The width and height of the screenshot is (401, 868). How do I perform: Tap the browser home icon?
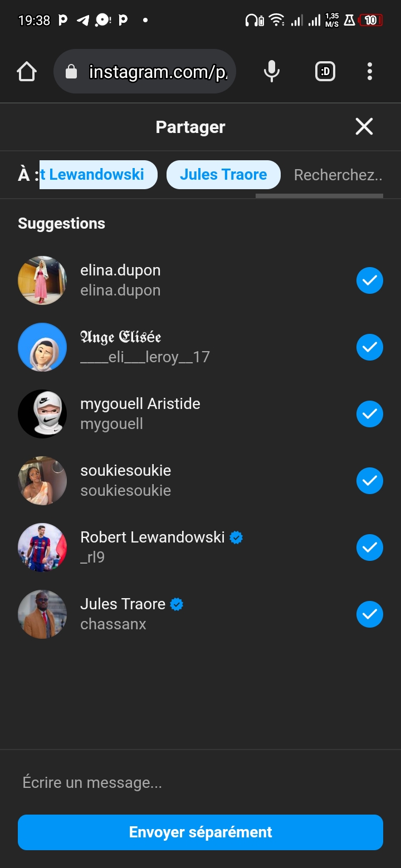(x=27, y=72)
